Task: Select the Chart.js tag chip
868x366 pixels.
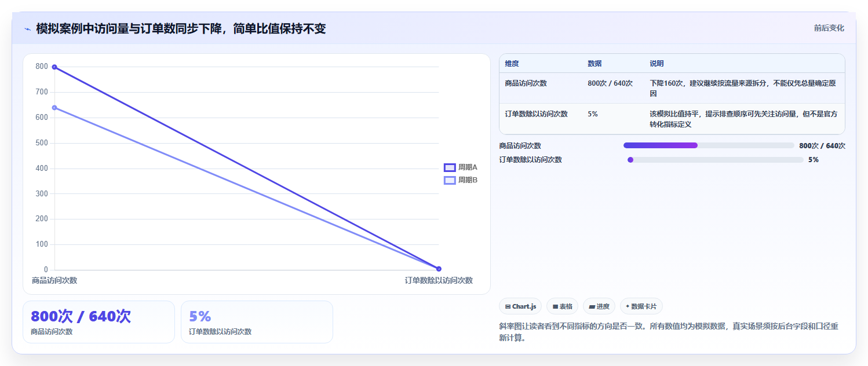Action: (520, 306)
